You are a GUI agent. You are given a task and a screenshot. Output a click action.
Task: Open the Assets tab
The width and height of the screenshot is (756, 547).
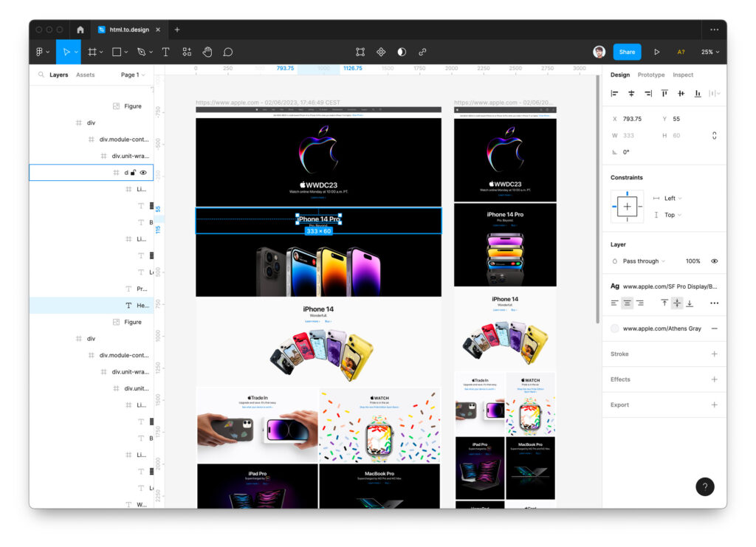tap(86, 75)
